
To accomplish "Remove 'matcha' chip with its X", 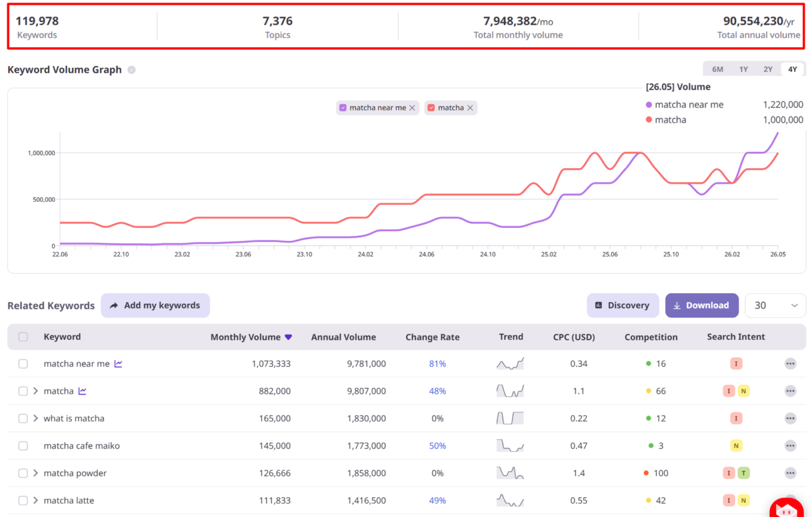I will [470, 108].
